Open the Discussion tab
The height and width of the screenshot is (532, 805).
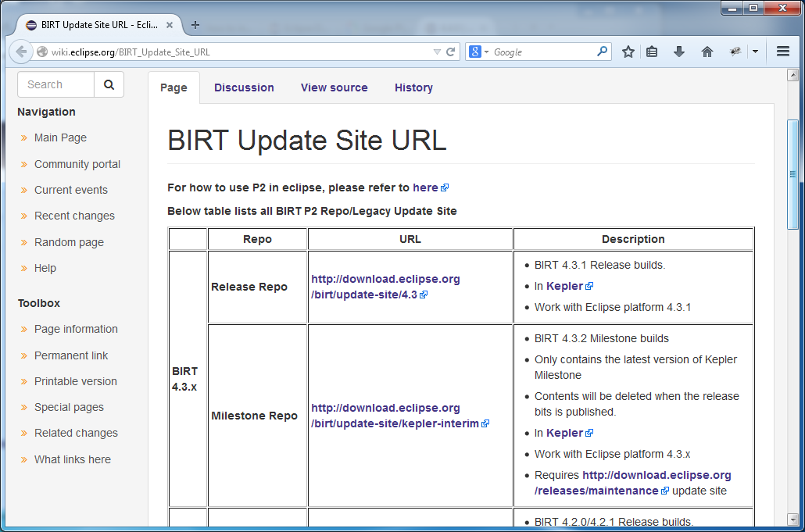click(x=244, y=87)
